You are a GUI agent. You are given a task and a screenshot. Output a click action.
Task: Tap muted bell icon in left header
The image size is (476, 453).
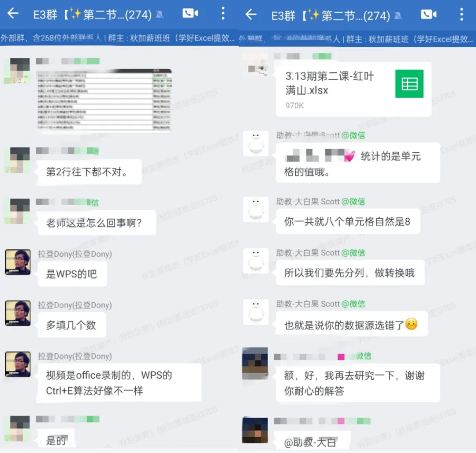[x=160, y=15]
